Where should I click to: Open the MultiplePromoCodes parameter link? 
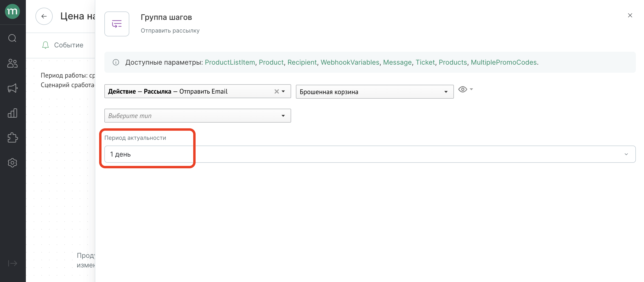(503, 62)
